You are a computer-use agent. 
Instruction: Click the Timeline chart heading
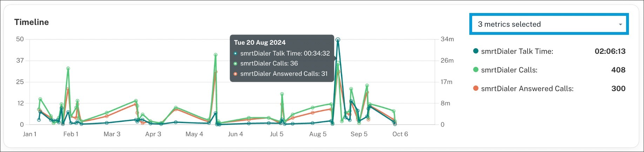point(32,22)
